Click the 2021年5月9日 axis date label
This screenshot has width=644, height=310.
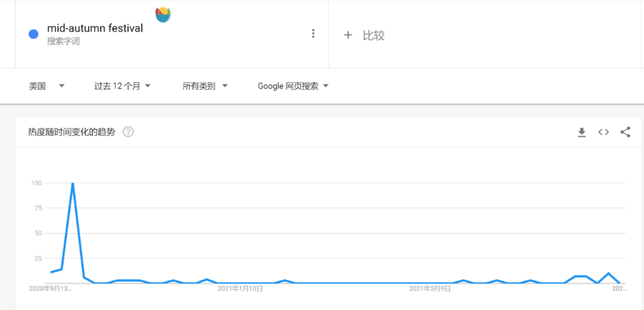tap(430, 289)
